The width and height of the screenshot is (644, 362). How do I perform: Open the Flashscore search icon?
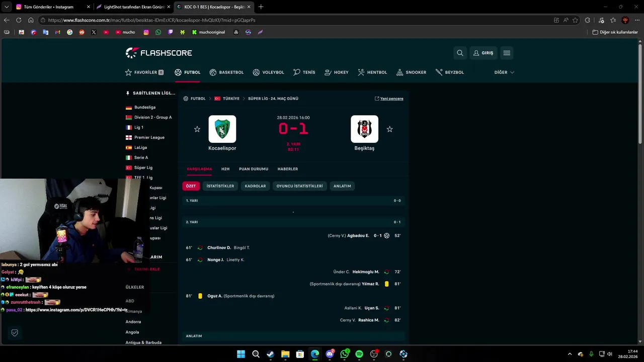point(460,53)
